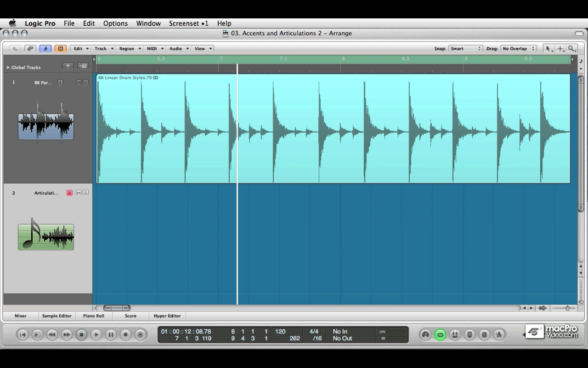
Task: Expand the Global Tracks disclosure triangle
Action: coord(8,67)
